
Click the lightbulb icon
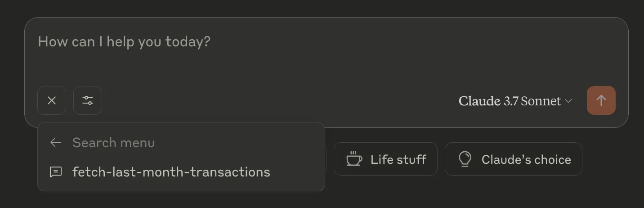tap(465, 159)
